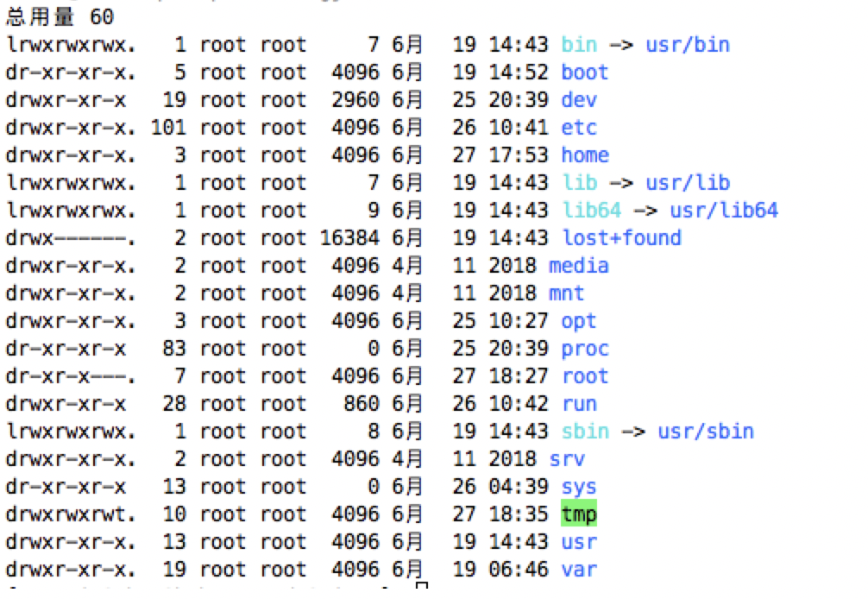Click the blue "root" directory name
This screenshot has width=868, height=599.
(585, 376)
